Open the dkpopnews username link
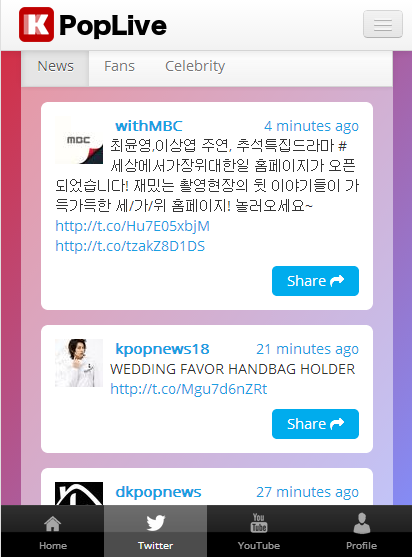412x557 pixels. [158, 492]
